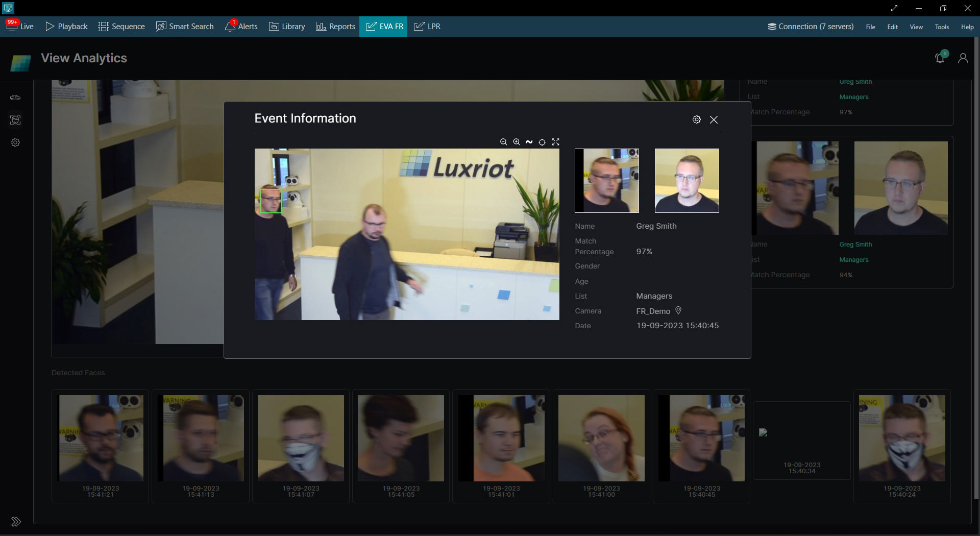Viewport: 980px width, 536px height.
Task: Open detected face from 15:41:07
Action: tap(301, 446)
